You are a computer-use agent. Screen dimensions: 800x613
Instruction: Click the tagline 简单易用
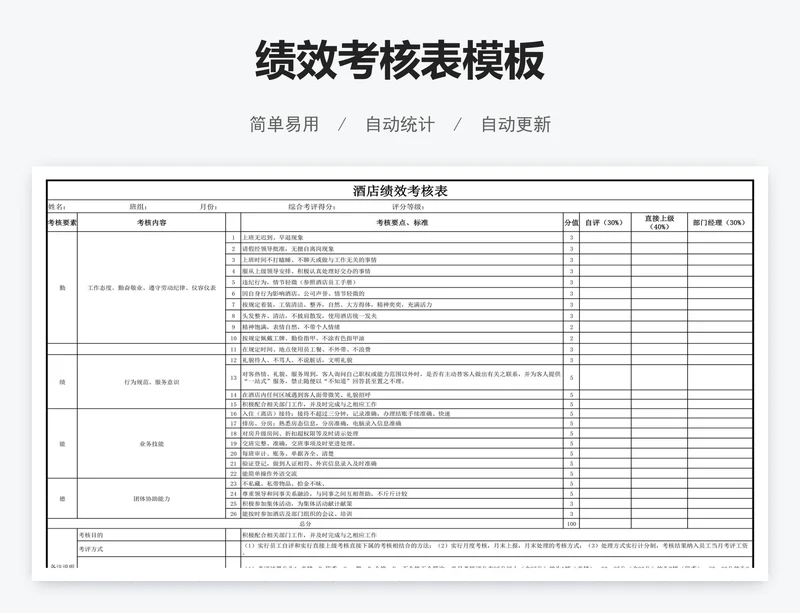click(x=284, y=125)
